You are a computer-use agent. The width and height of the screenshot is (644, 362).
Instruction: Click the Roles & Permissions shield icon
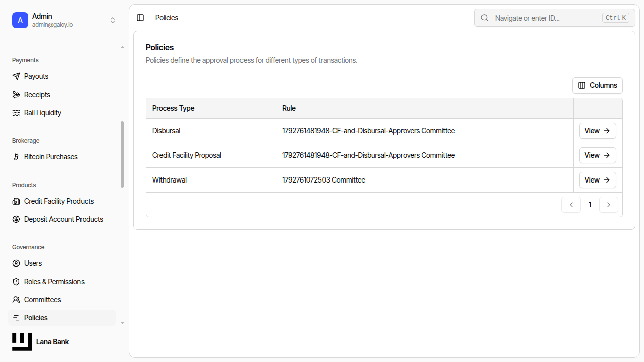click(16, 282)
